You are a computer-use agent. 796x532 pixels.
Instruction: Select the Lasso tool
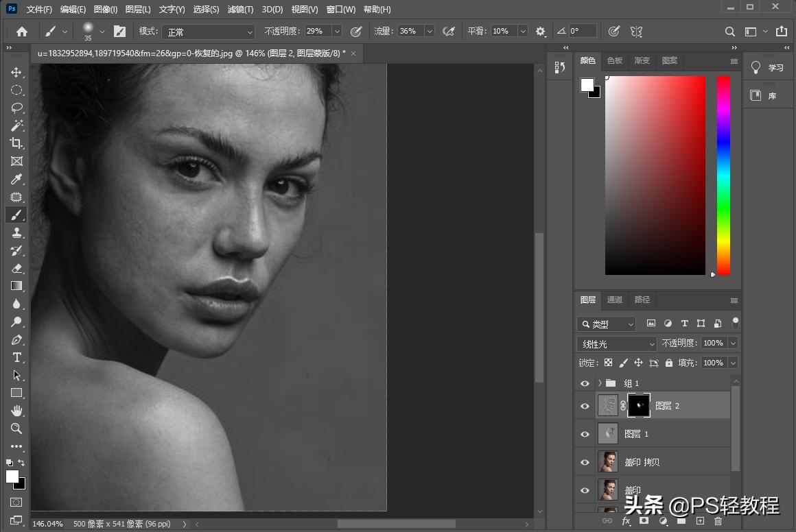coord(16,108)
